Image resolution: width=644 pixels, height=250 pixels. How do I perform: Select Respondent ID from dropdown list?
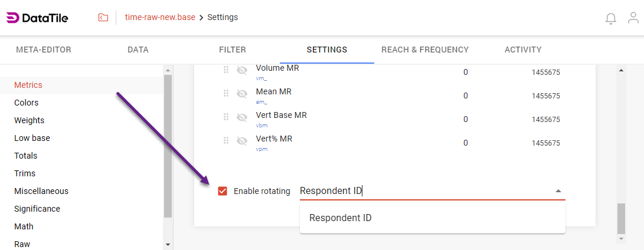point(341,218)
